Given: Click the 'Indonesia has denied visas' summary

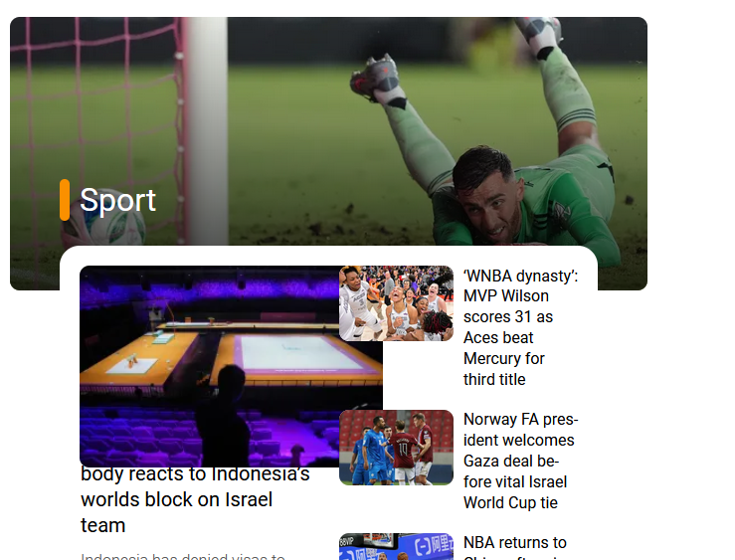Looking at the screenshot, I should [x=183, y=556].
